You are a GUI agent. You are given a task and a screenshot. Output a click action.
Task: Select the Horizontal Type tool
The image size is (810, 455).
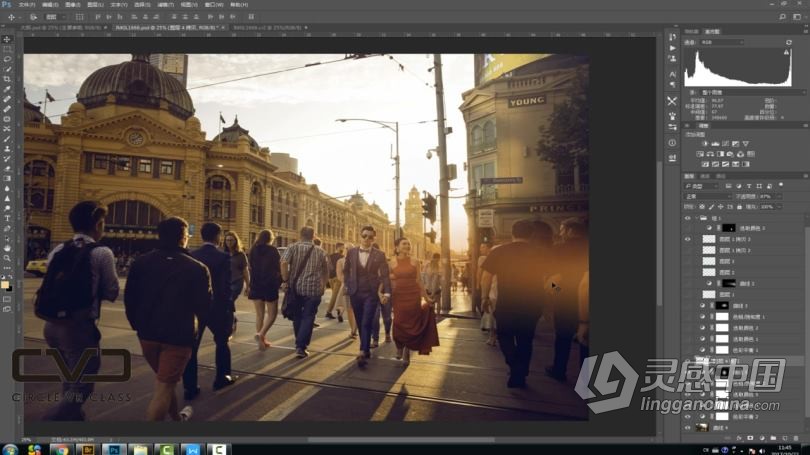click(x=7, y=218)
